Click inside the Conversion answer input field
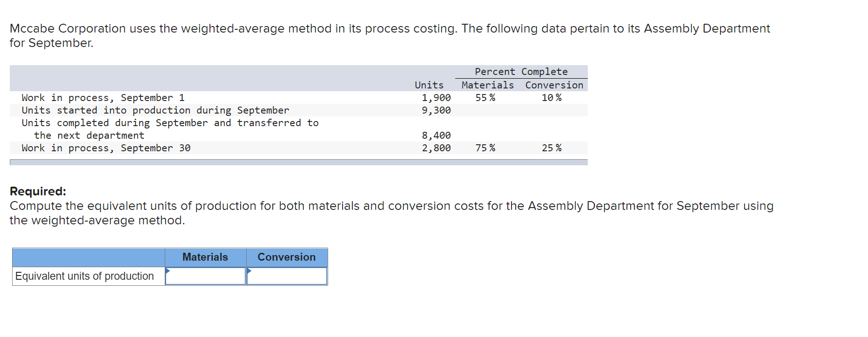868x337 pixels. pyautogui.click(x=287, y=276)
